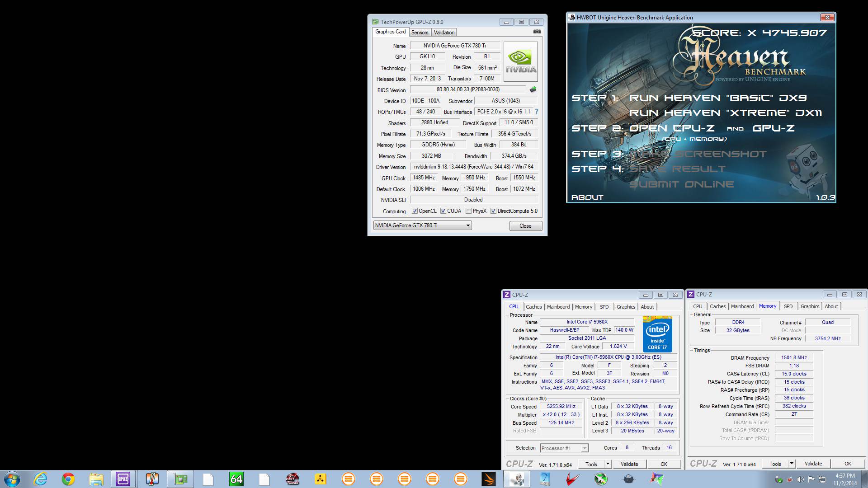868x488 pixels.
Task: Open the blue question mark taskbar icon
Action: click(x=545, y=479)
